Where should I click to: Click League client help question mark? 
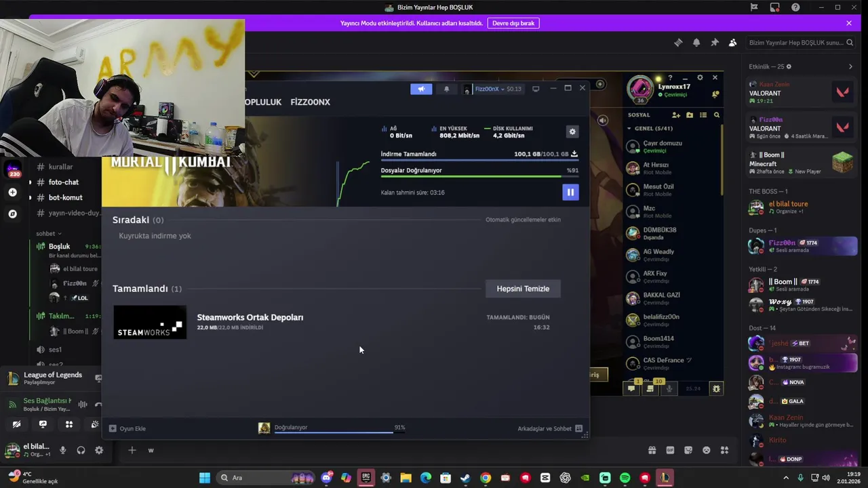670,77
